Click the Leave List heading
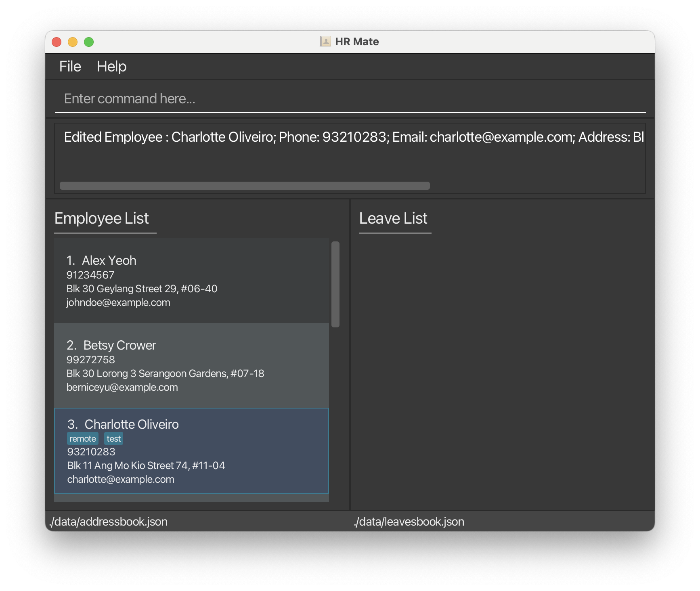Viewport: 700px width, 591px height. point(393,218)
